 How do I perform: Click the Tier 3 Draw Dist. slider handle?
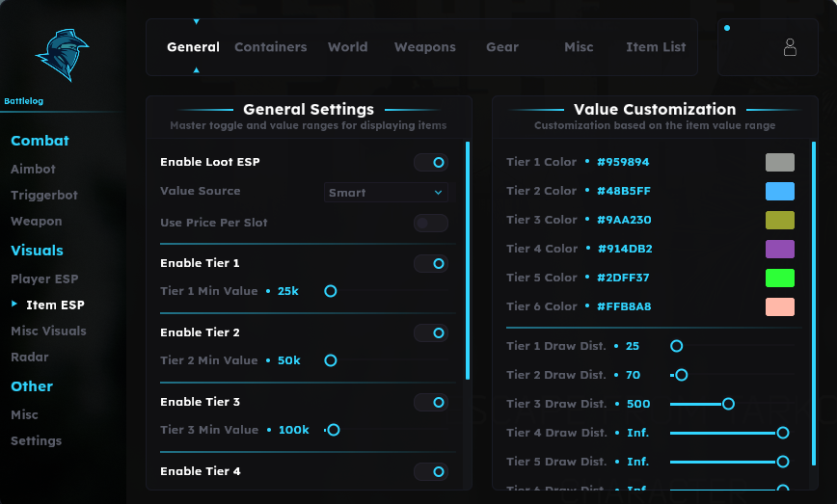pyautogui.click(x=728, y=404)
